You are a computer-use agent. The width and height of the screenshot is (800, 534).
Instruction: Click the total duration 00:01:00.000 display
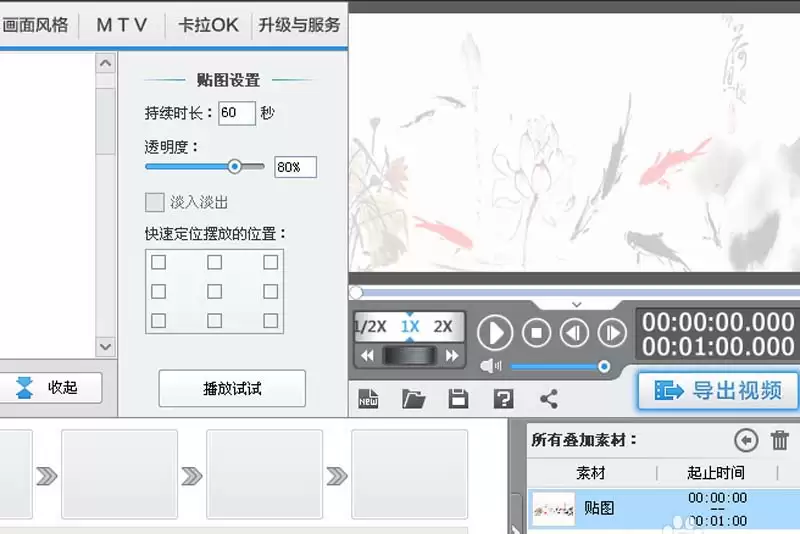pyautogui.click(x=718, y=347)
